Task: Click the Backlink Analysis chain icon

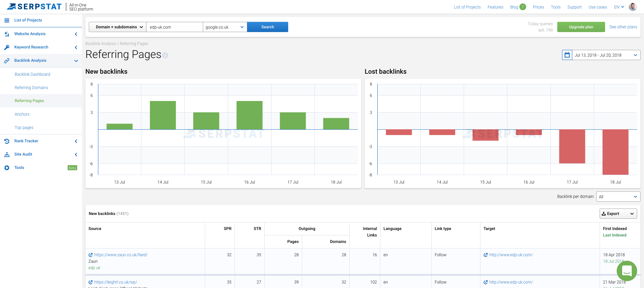Action: (7, 61)
